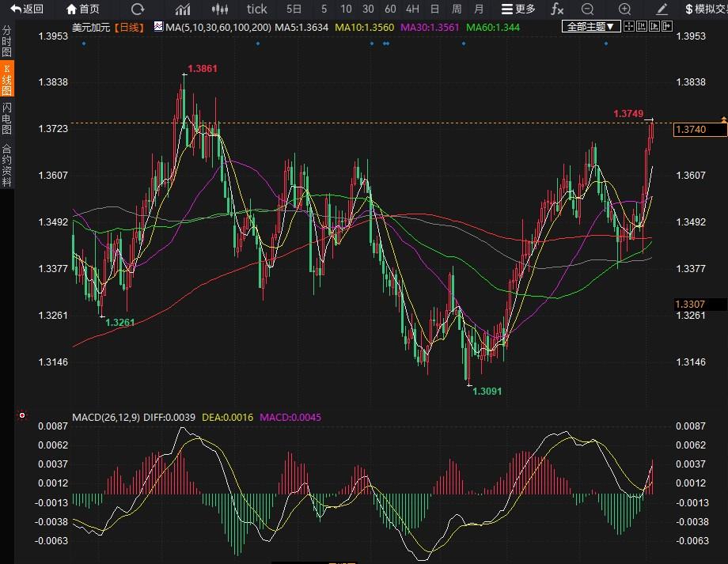Select the 4H timeframe
Screen dimensions: 728x564
pos(412,9)
